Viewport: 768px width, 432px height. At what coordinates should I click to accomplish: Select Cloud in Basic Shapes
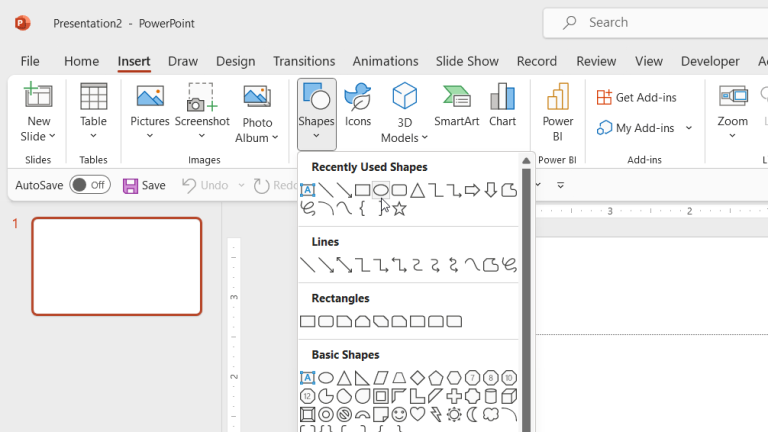tap(491, 415)
